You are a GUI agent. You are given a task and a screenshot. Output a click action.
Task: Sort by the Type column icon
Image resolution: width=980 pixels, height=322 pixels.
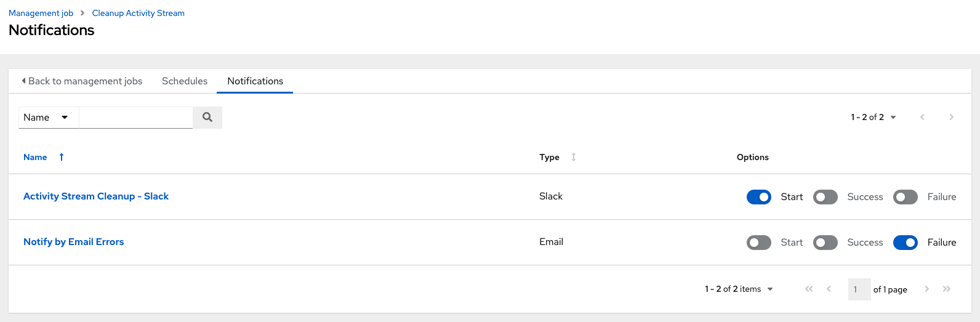[x=574, y=157]
